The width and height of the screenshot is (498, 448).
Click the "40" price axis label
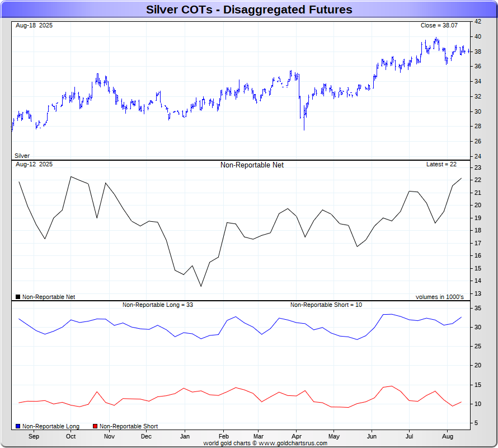[478, 36]
